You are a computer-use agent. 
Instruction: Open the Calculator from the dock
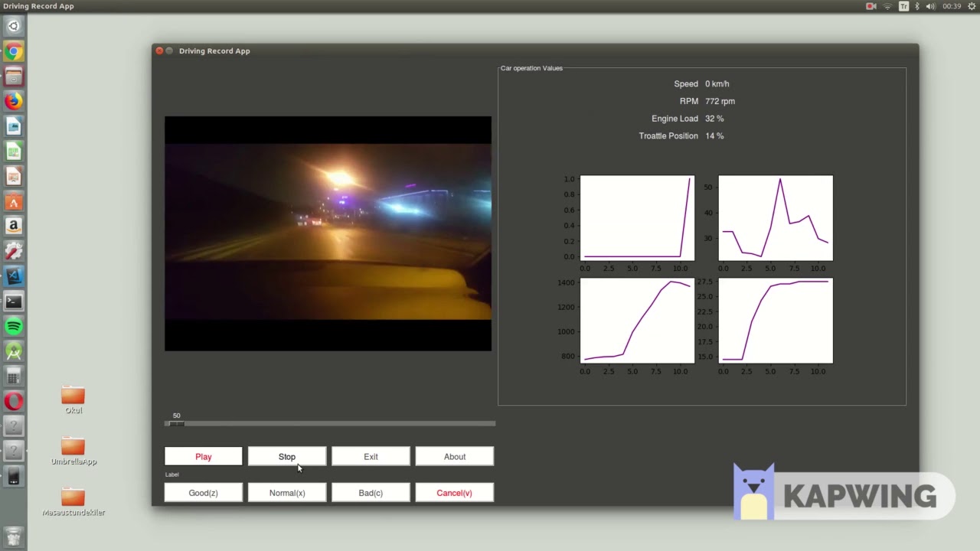coord(13,377)
